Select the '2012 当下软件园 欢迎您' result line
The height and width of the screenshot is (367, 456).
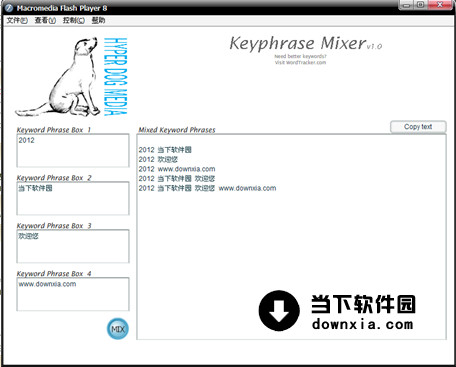point(177,179)
